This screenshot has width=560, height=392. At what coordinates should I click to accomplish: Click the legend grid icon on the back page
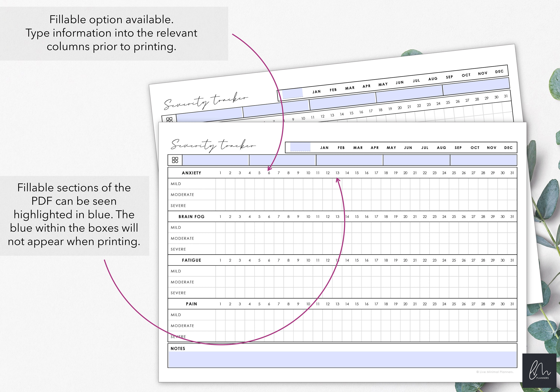(169, 119)
